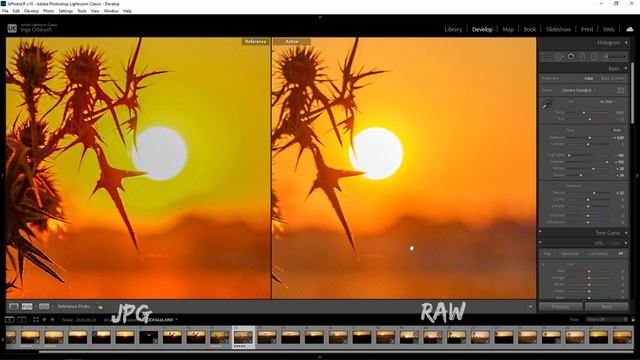The image size is (640, 360).
Task: Open the Camera Standard profile dropdown
Action: tap(579, 90)
